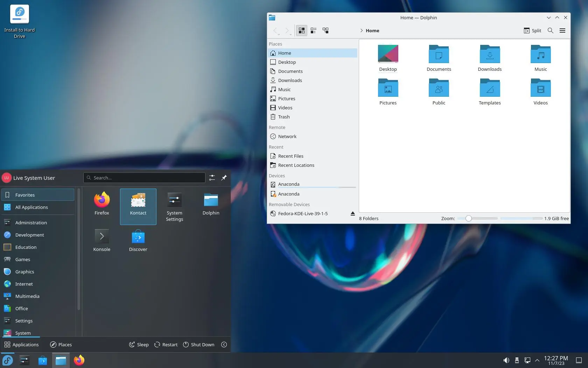Viewport: 588px width, 368px height.
Task: Select the Templates folder icon
Action: click(490, 88)
